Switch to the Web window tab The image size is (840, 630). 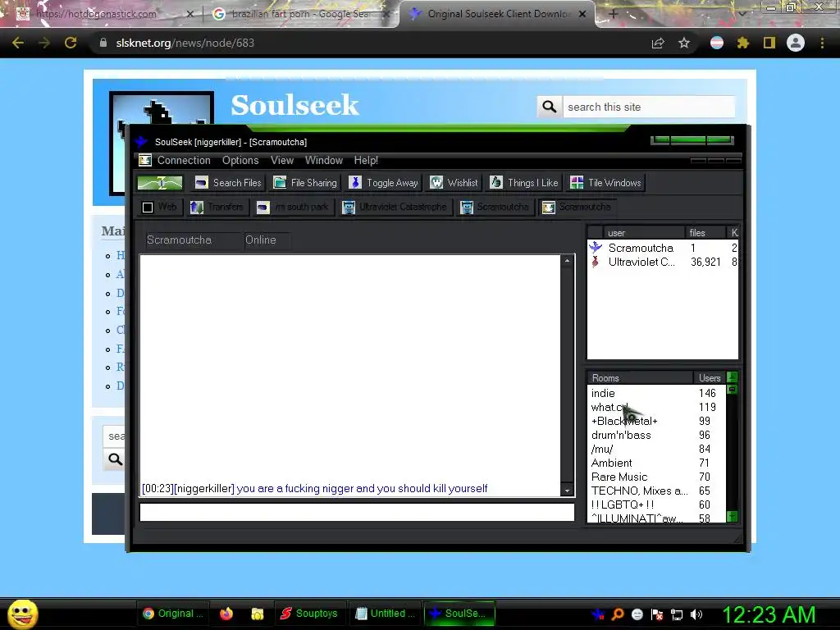point(160,207)
